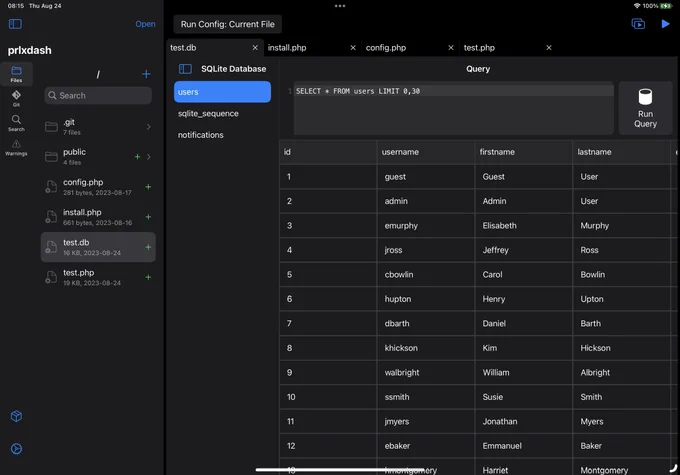Expand the public folder chevron
Screen dimensions: 680x475
tap(149, 157)
